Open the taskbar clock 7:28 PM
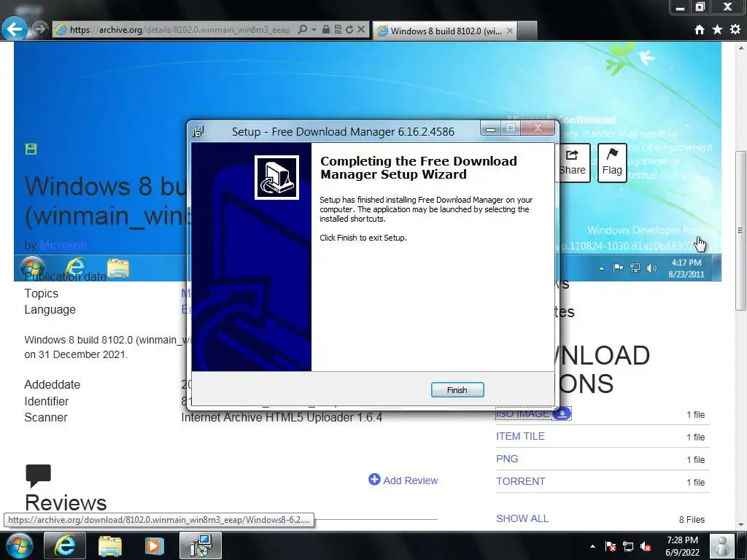Viewport: 747px width, 560px height. [x=682, y=546]
